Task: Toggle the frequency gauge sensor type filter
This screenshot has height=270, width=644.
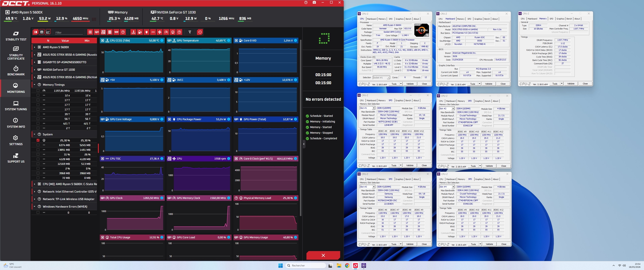Action: click(166, 32)
